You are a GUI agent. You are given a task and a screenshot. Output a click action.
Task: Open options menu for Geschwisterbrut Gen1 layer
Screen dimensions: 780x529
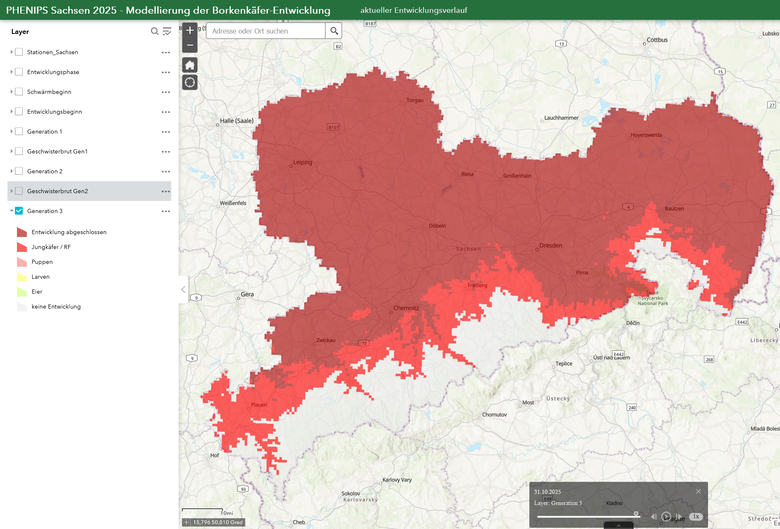[166, 152]
